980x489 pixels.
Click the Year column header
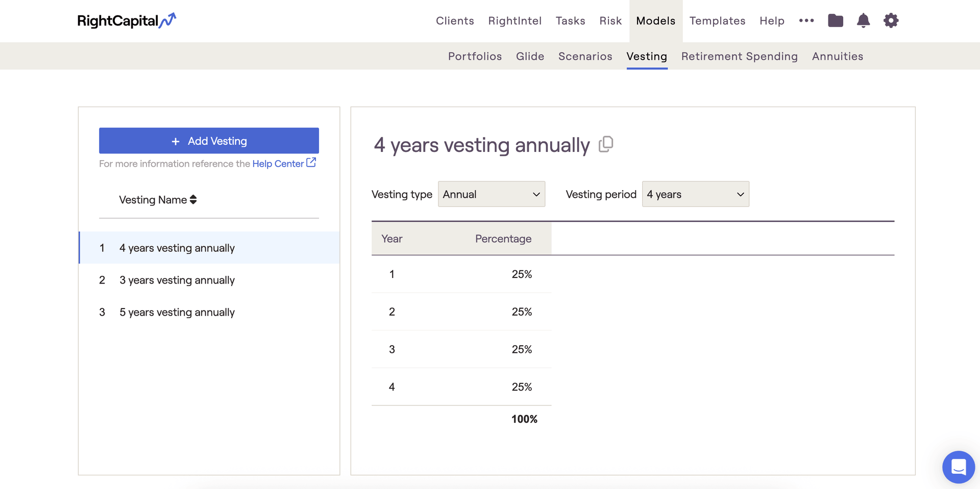[x=392, y=239]
